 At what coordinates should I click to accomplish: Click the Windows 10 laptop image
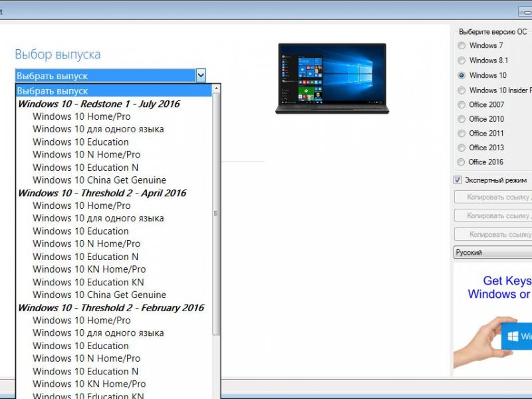(332, 78)
